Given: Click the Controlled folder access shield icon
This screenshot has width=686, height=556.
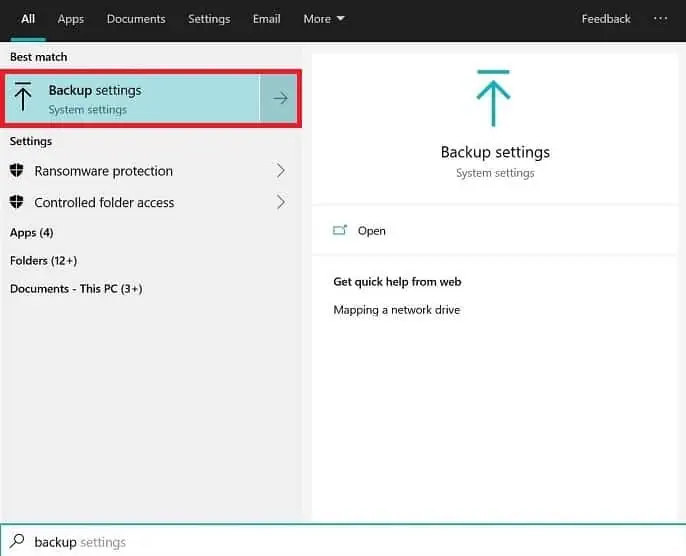Looking at the screenshot, I should pyautogui.click(x=17, y=202).
